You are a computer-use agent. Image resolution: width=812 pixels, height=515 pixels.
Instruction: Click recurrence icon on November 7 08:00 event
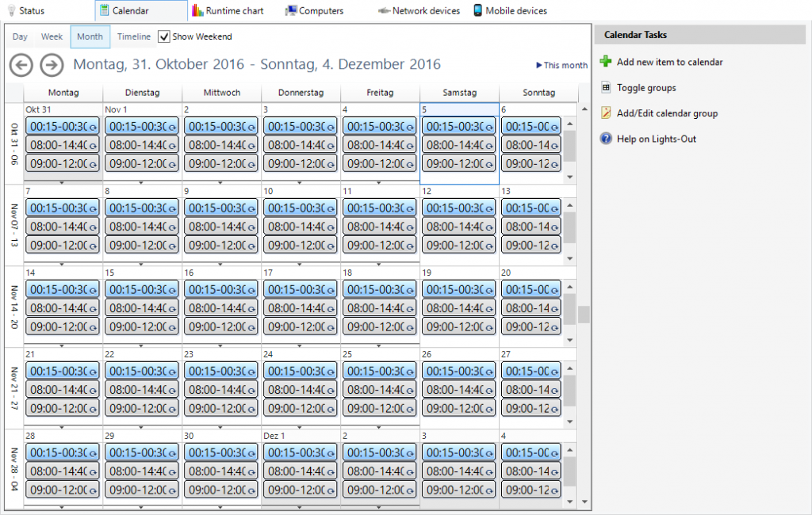tap(93, 227)
